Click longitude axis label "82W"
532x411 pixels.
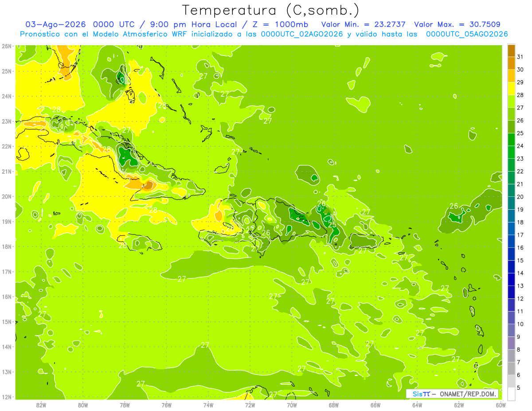point(41,405)
